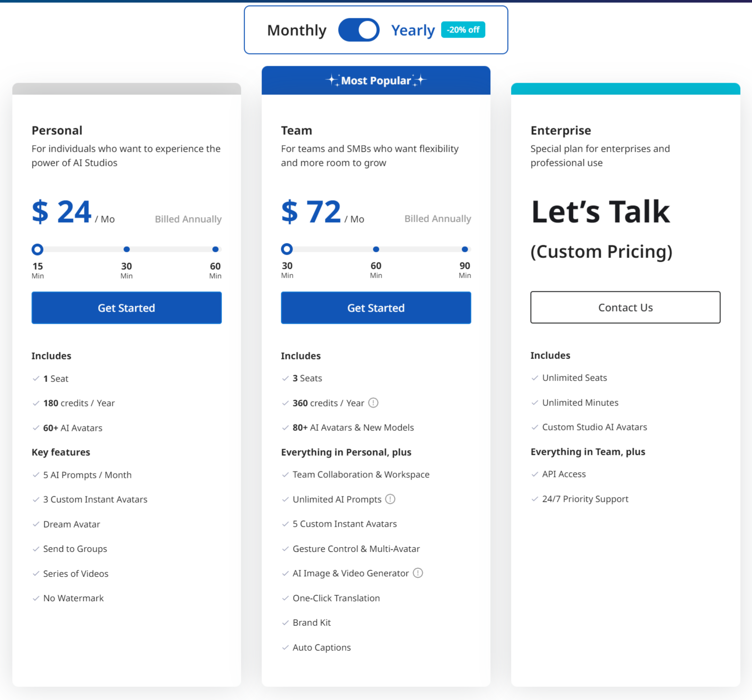
Task: Click the API Access feature
Action: 564,474
